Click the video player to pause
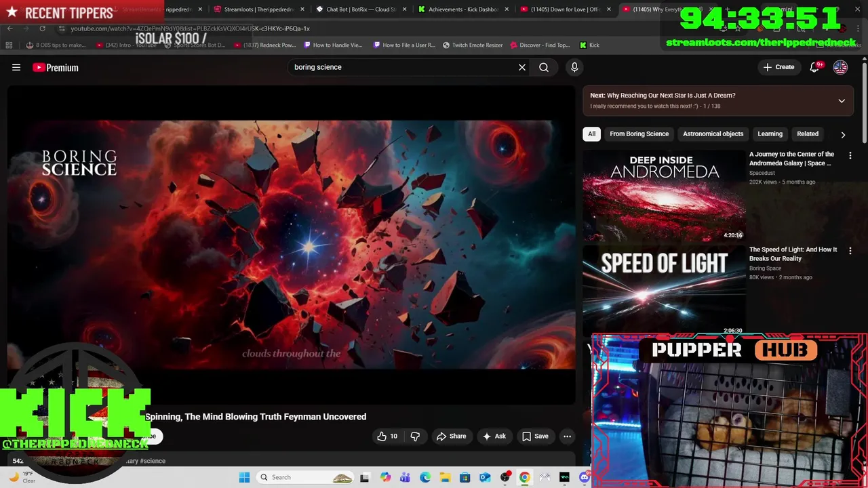Screen dimensions: 868x488 [291, 244]
